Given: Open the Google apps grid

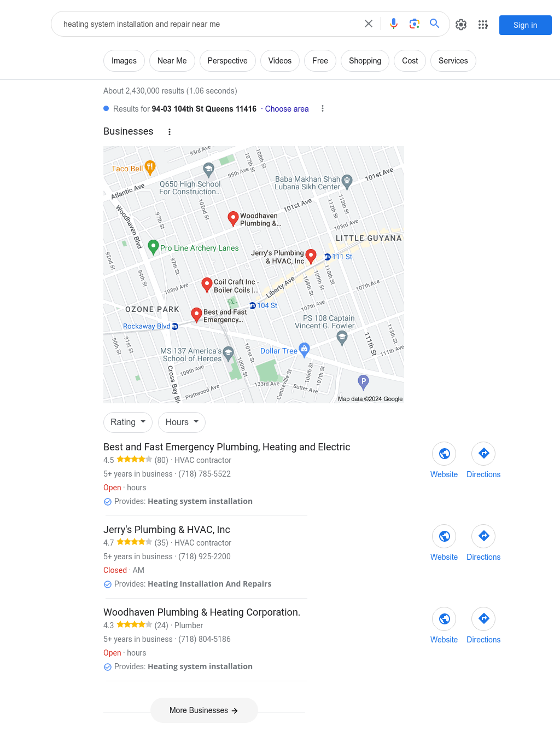Looking at the screenshot, I should click(483, 25).
